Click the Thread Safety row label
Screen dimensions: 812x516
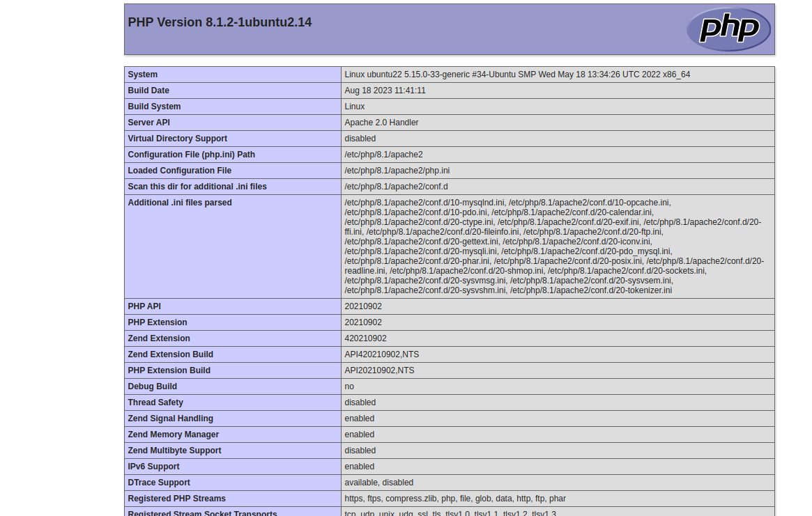click(x=155, y=402)
